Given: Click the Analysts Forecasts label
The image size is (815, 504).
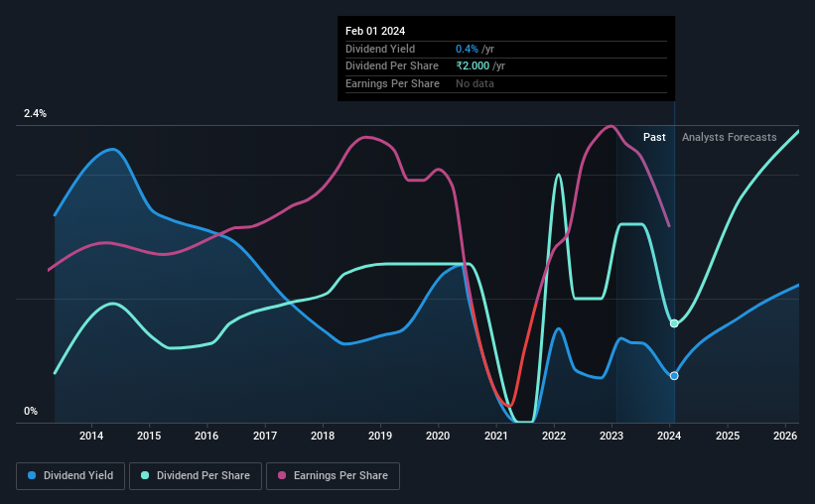Looking at the screenshot, I should point(730,137).
